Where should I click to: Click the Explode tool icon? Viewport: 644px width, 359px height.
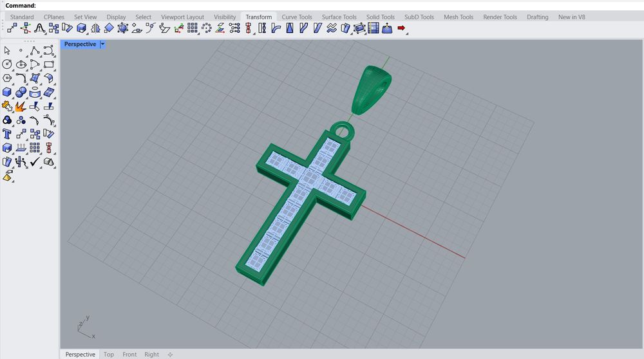(21, 106)
